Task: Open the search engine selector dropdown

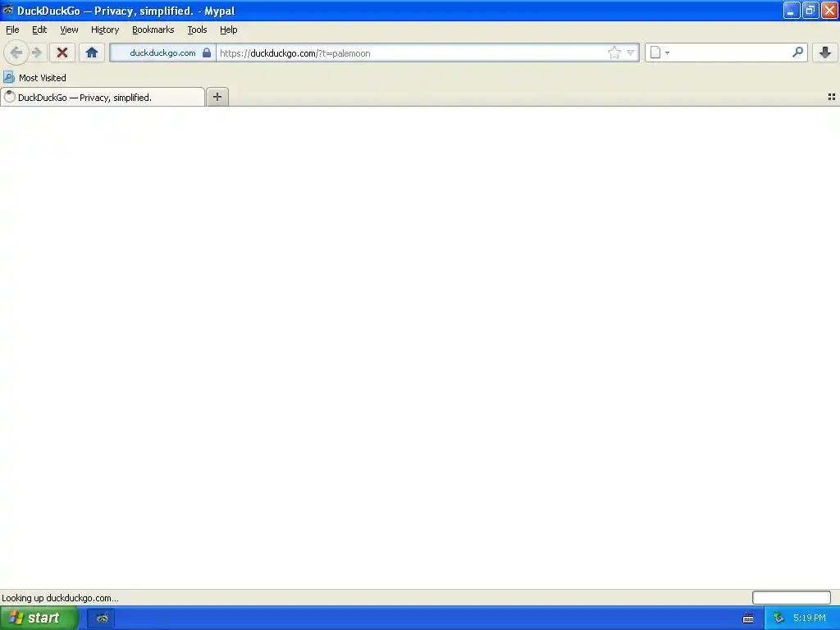Action: (660, 52)
